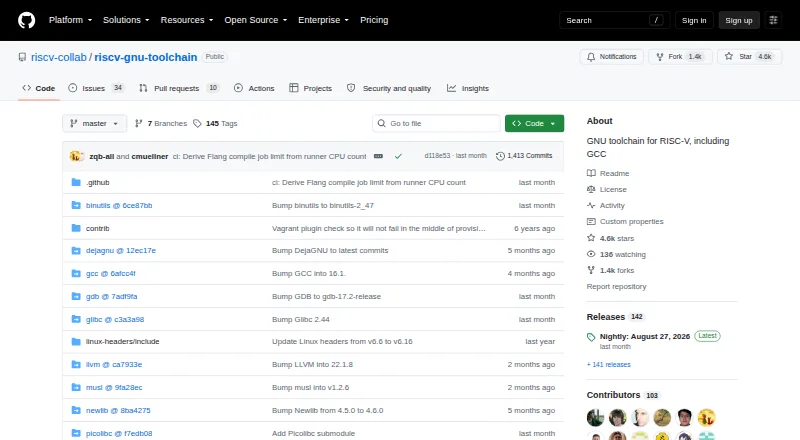Open the riscv-collab organization link
Image resolution: width=800 pixels, height=440 pixels.
tap(59, 57)
